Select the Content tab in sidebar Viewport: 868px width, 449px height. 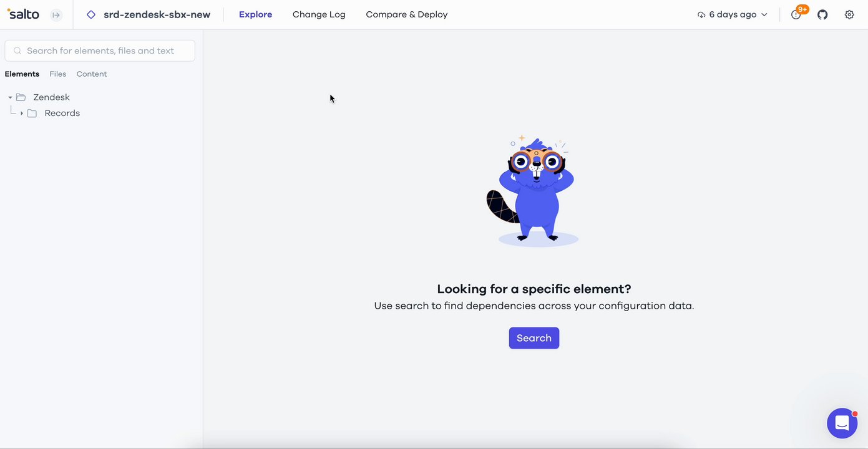[92, 74]
